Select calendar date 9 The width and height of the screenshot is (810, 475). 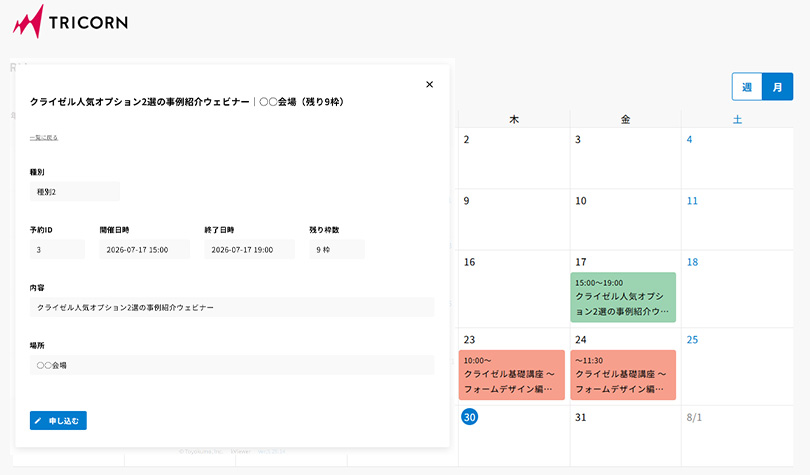pyautogui.click(x=466, y=201)
